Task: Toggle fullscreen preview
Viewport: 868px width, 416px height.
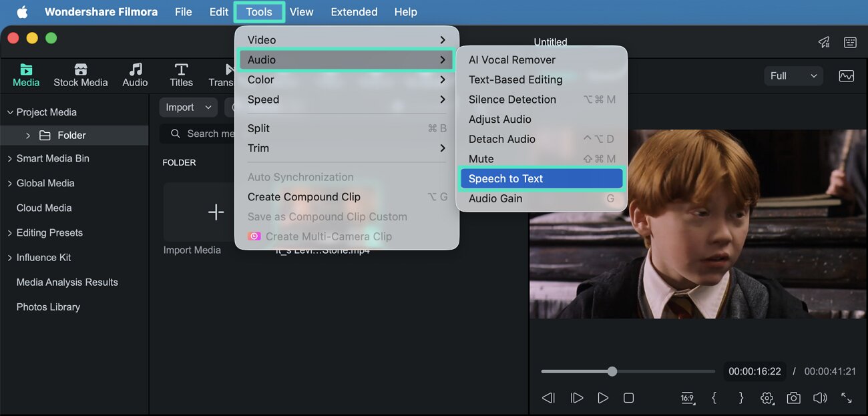Action: point(846,398)
